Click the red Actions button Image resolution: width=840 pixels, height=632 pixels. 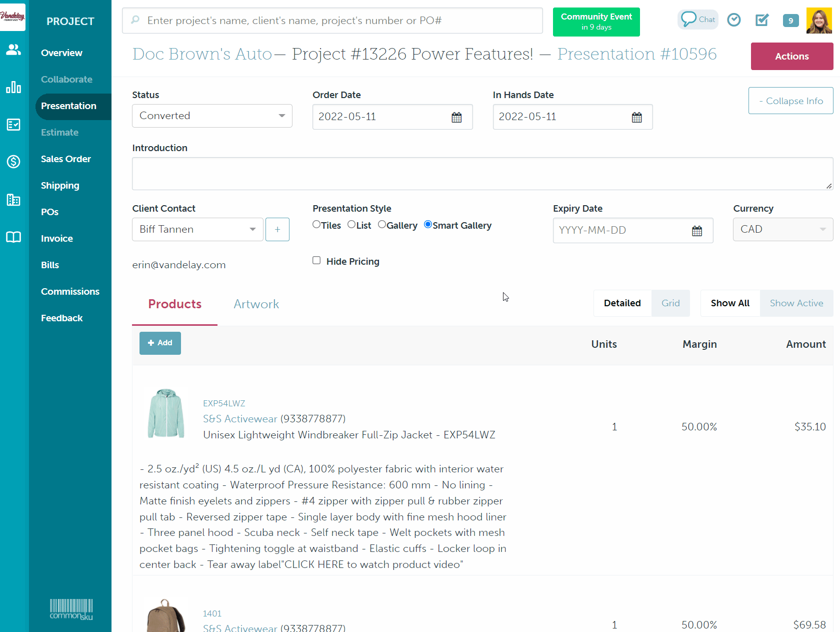coord(791,57)
